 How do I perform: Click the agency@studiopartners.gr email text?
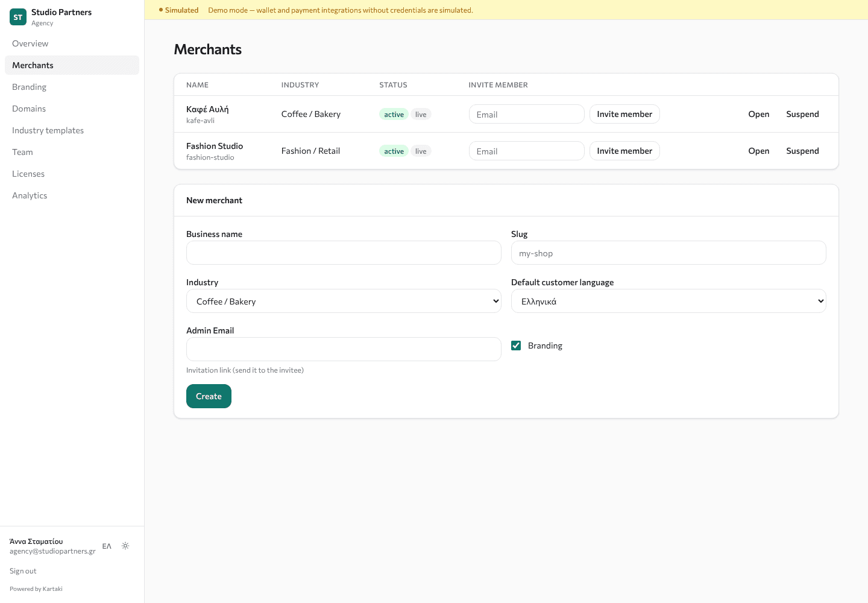(52, 551)
